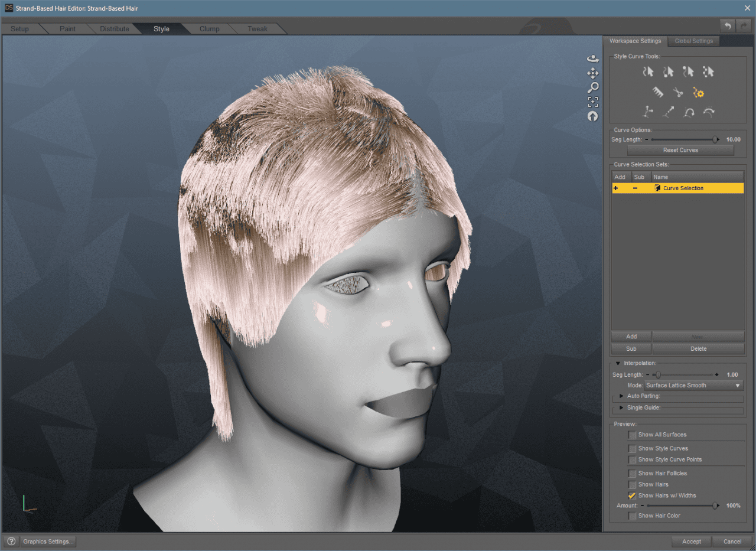This screenshot has height=551, width=756.
Task: Expand the Auto Parting section
Action: click(x=622, y=396)
